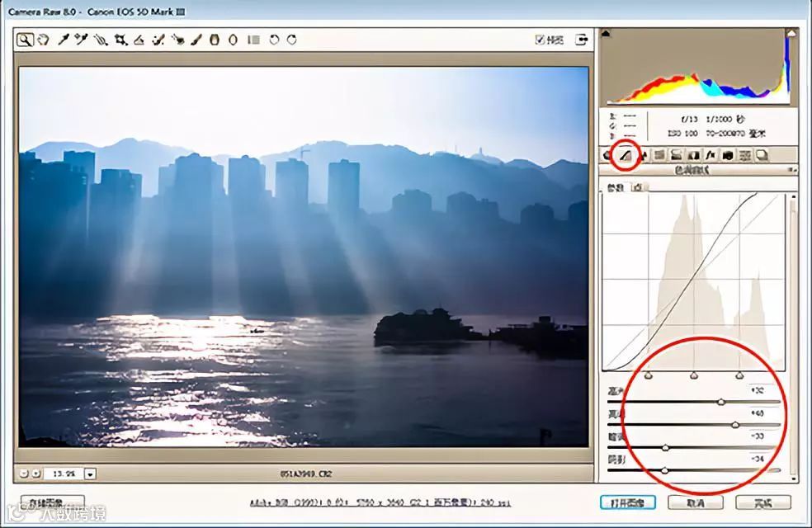Click the Done button
Viewport: 812px width, 528px height.
click(x=763, y=502)
